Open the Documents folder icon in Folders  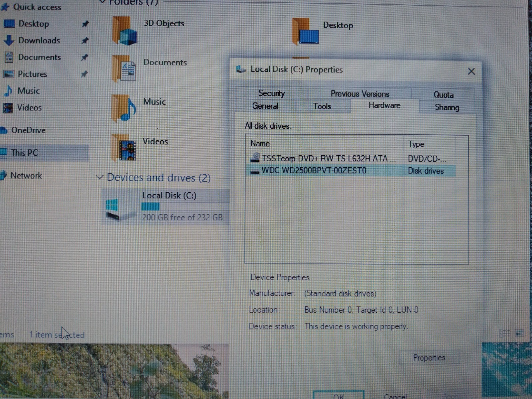tap(124, 69)
